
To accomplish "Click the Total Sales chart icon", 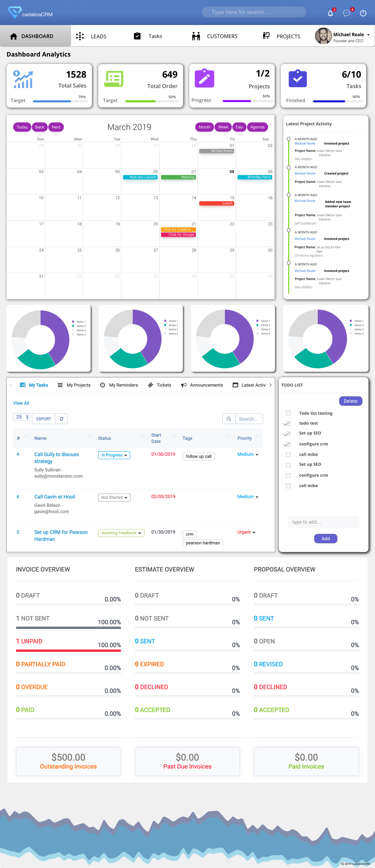I will coord(23,79).
